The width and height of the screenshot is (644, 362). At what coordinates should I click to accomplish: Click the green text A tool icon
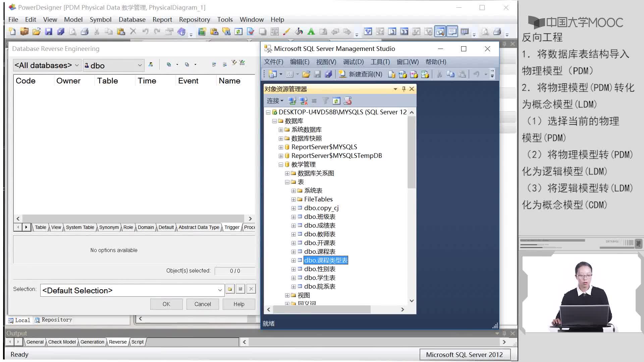point(311,32)
